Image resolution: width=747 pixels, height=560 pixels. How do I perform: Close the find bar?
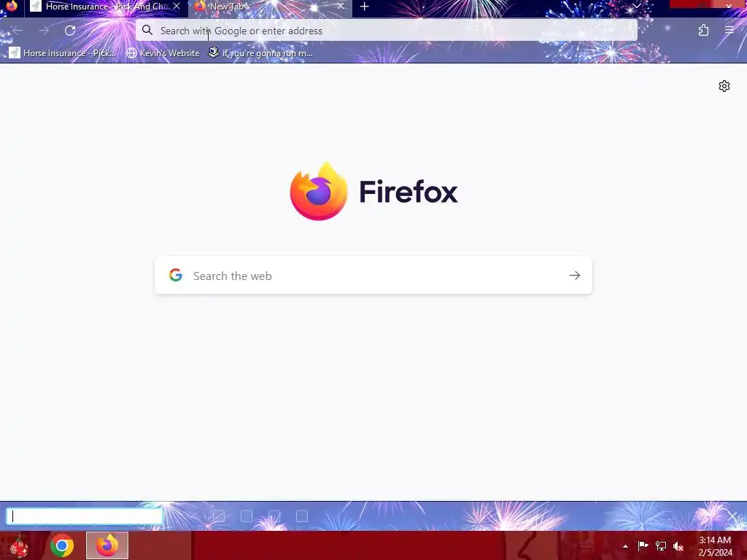(732, 516)
